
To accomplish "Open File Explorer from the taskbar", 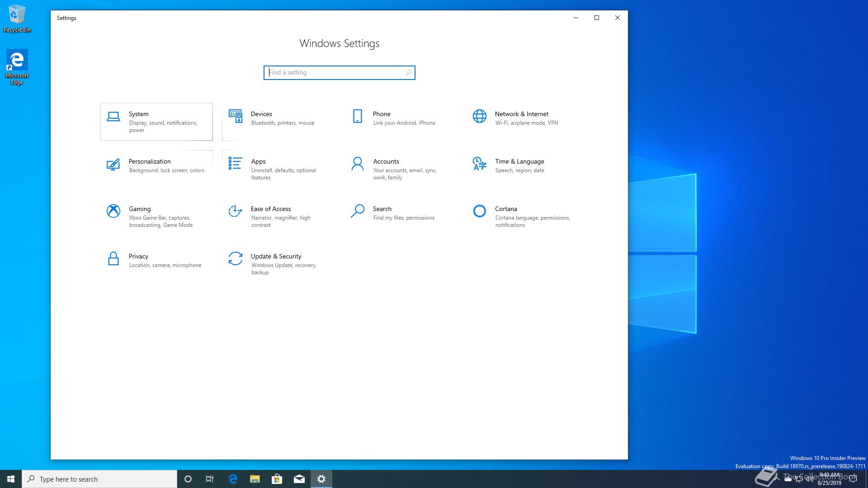I will 255,479.
